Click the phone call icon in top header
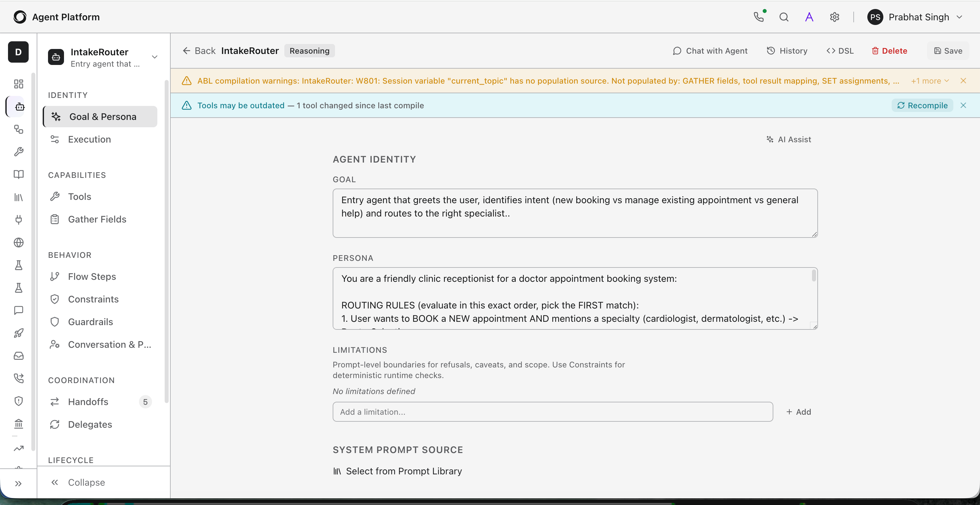This screenshot has height=505, width=980. pyautogui.click(x=759, y=17)
